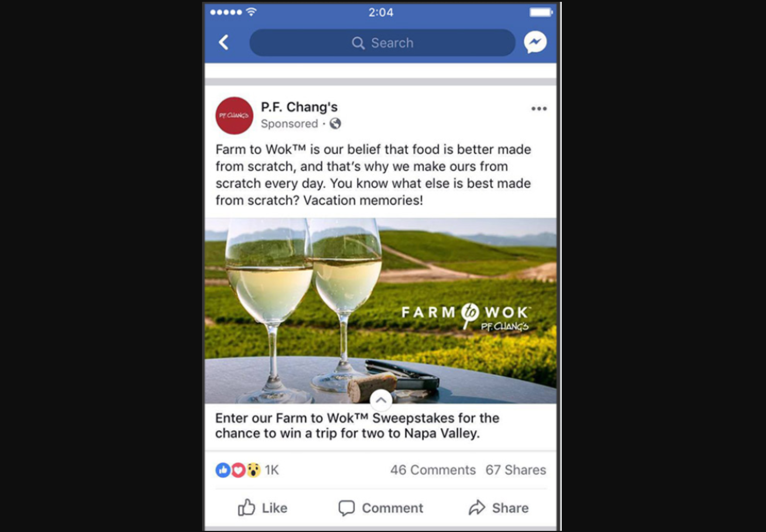Click the P.F. Chang's red profile logo
The height and width of the screenshot is (532, 766).
pos(234,116)
